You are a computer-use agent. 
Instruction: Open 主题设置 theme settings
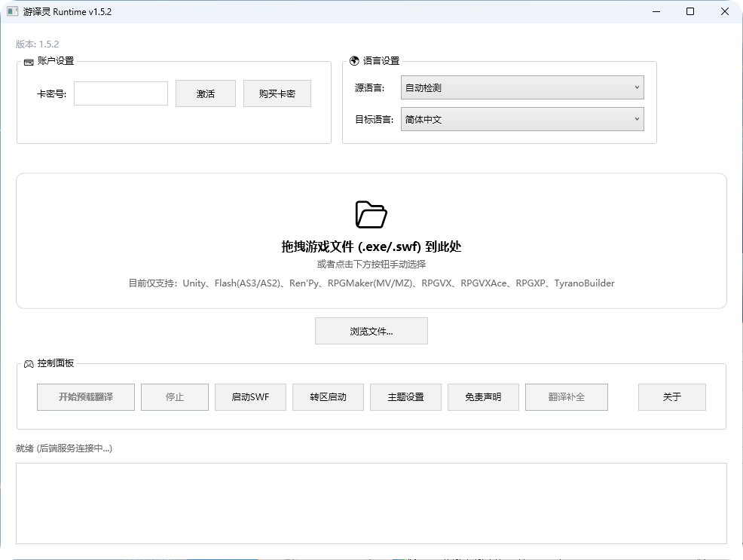pyautogui.click(x=405, y=396)
